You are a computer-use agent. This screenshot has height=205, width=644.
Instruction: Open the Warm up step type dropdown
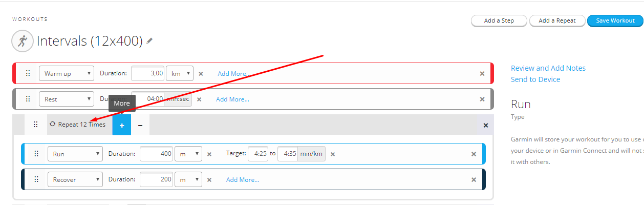tap(67, 73)
